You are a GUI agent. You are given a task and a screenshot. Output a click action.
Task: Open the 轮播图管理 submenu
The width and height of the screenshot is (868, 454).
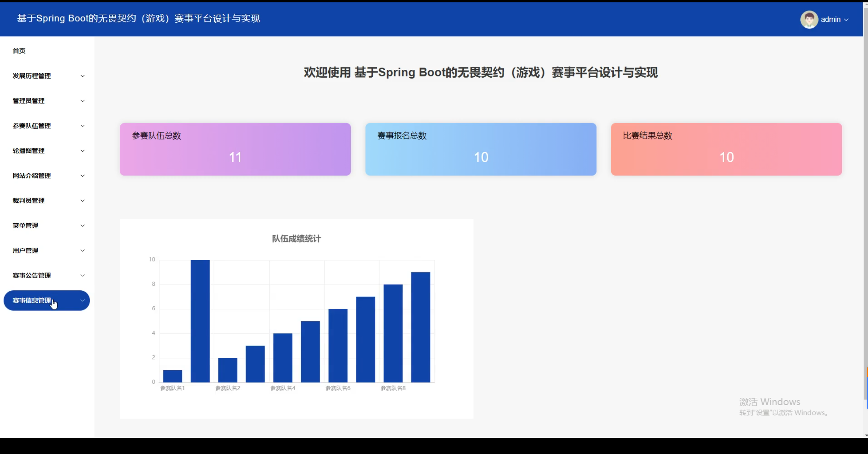(x=28, y=151)
